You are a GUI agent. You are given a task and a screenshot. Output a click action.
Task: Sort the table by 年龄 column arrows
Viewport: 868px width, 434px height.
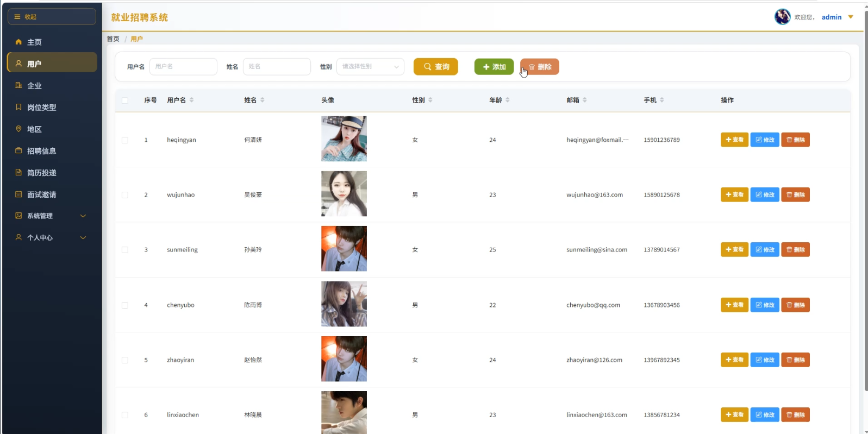[508, 100]
